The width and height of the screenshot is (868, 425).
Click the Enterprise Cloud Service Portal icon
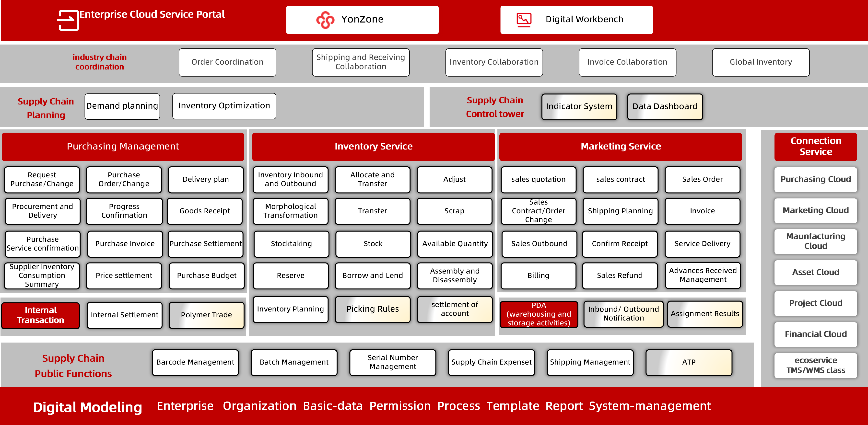(68, 20)
